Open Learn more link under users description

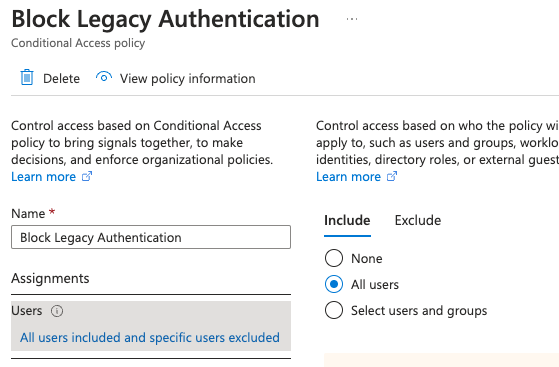coord(349,177)
